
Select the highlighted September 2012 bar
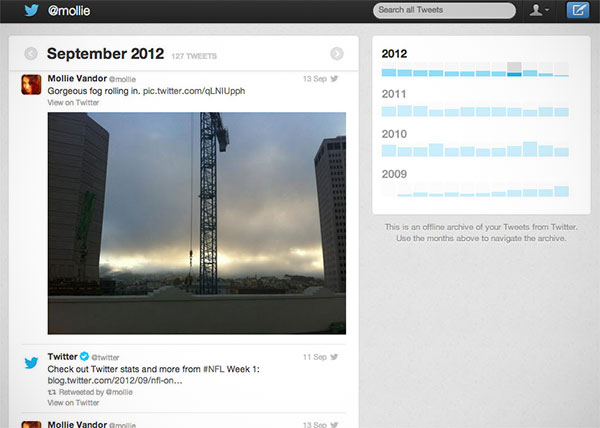coord(514,69)
